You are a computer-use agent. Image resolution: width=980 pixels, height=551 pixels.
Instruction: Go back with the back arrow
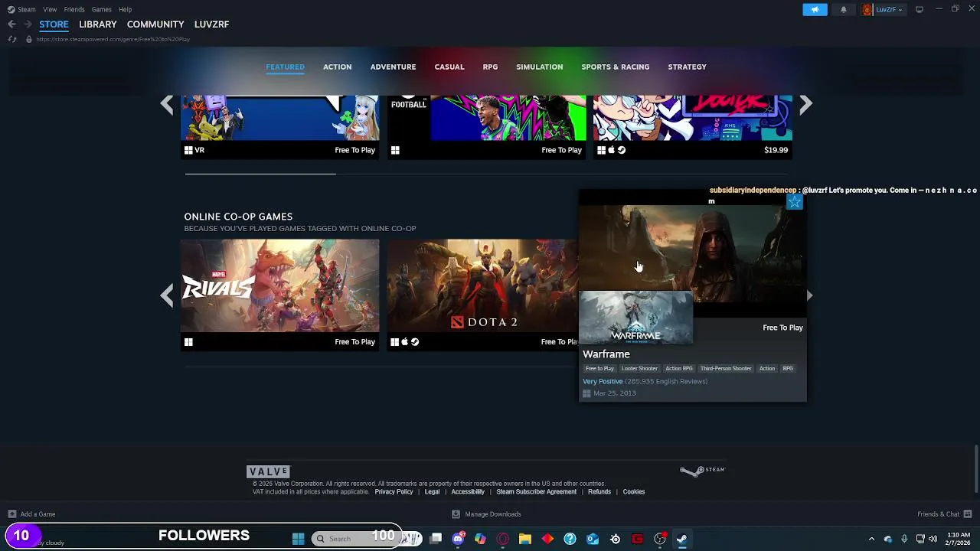(x=11, y=24)
